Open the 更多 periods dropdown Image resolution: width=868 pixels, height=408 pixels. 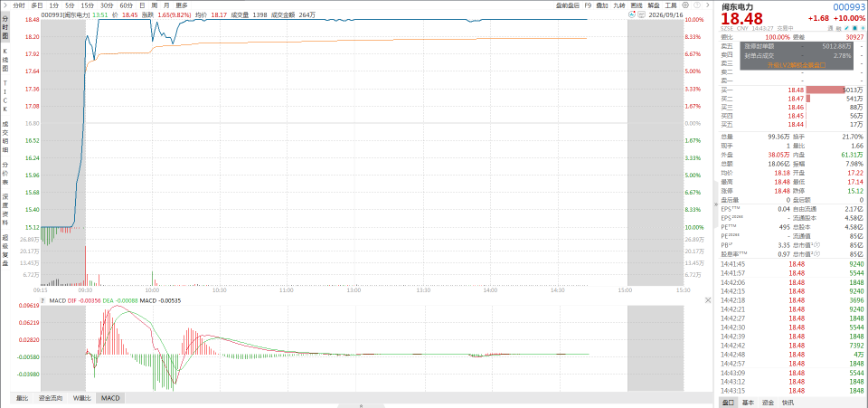(x=182, y=5)
